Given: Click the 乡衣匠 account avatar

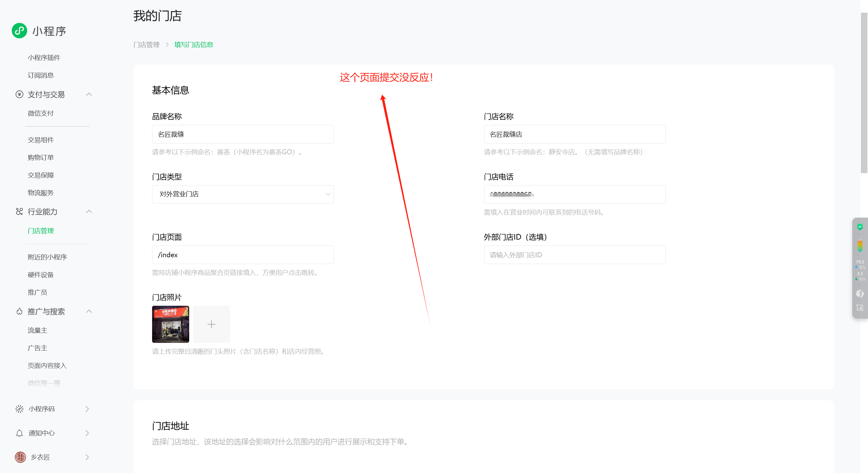Looking at the screenshot, I should pyautogui.click(x=20, y=457).
